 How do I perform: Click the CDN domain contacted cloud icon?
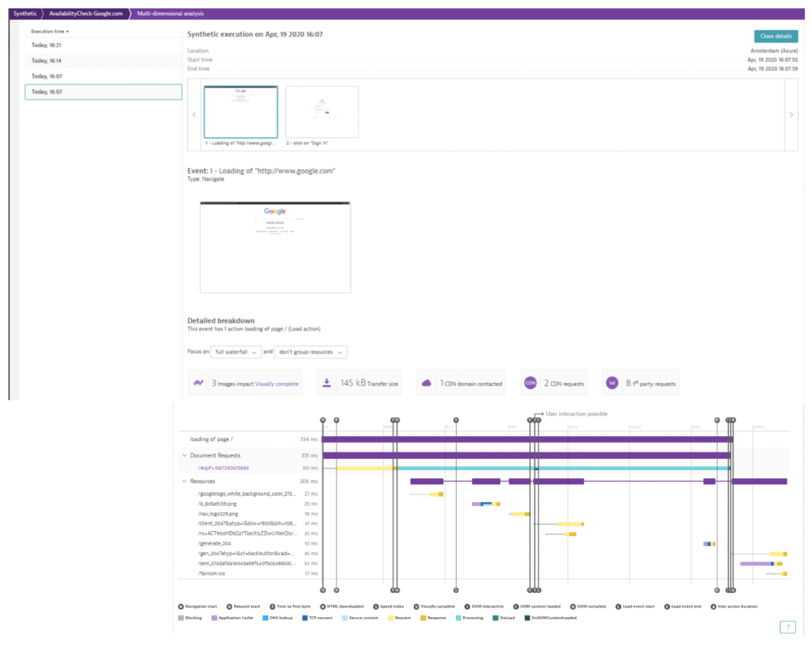tap(427, 381)
